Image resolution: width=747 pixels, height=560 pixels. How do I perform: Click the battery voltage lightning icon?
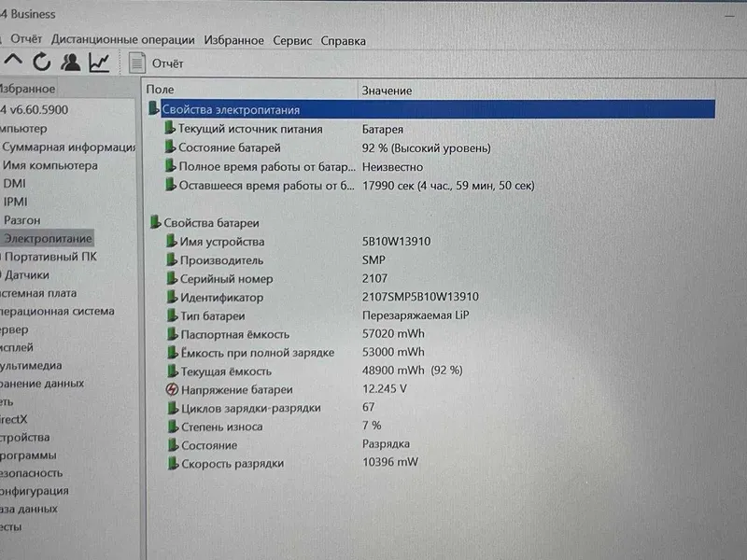tap(172, 389)
